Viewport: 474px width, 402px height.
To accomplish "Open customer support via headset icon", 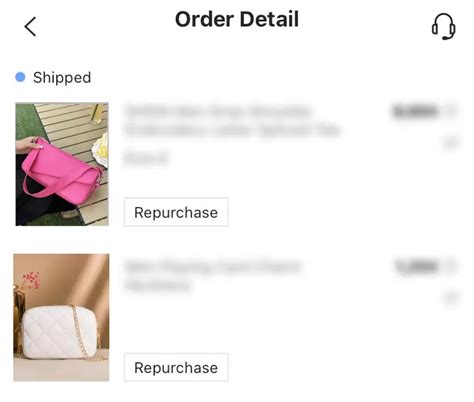I will tap(444, 26).
